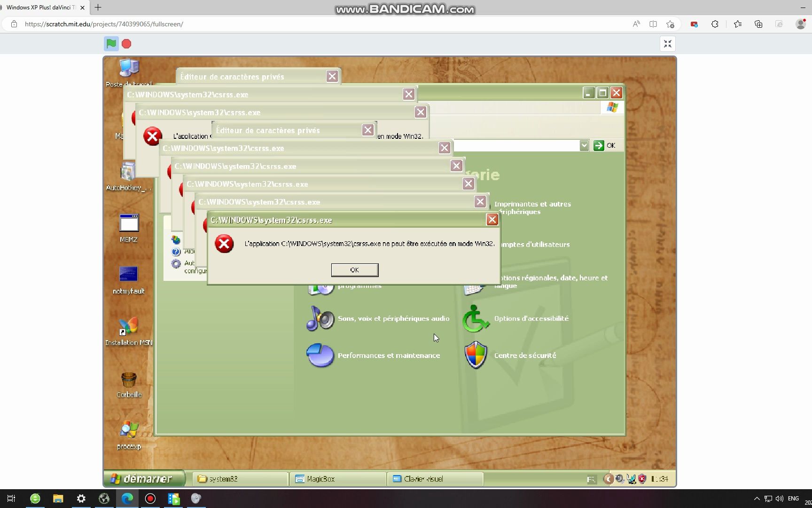Open File Explorer on host taskbar
Image resolution: width=812 pixels, height=508 pixels.
[58, 499]
